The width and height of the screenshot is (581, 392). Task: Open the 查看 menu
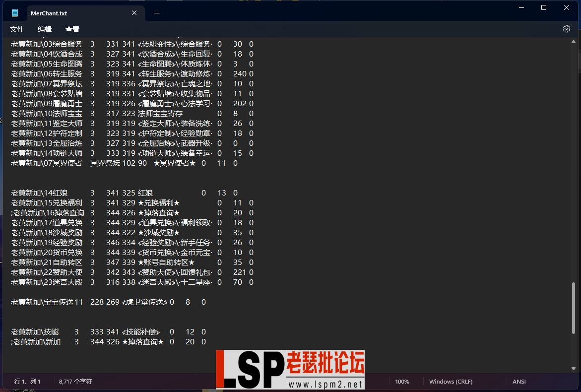(72, 29)
